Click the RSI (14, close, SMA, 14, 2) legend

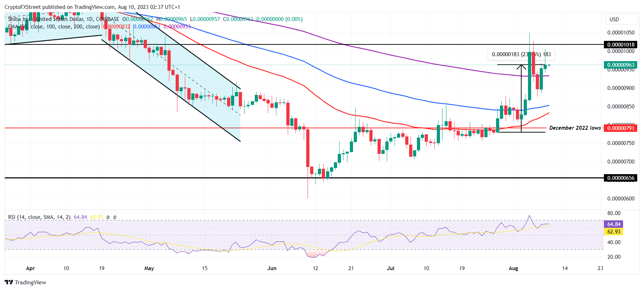click(39, 217)
